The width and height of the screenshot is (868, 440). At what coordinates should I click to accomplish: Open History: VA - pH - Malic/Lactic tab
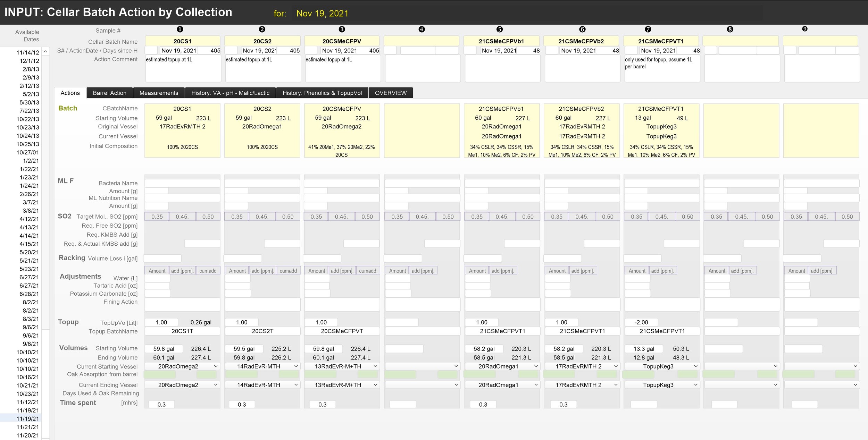[x=231, y=93]
